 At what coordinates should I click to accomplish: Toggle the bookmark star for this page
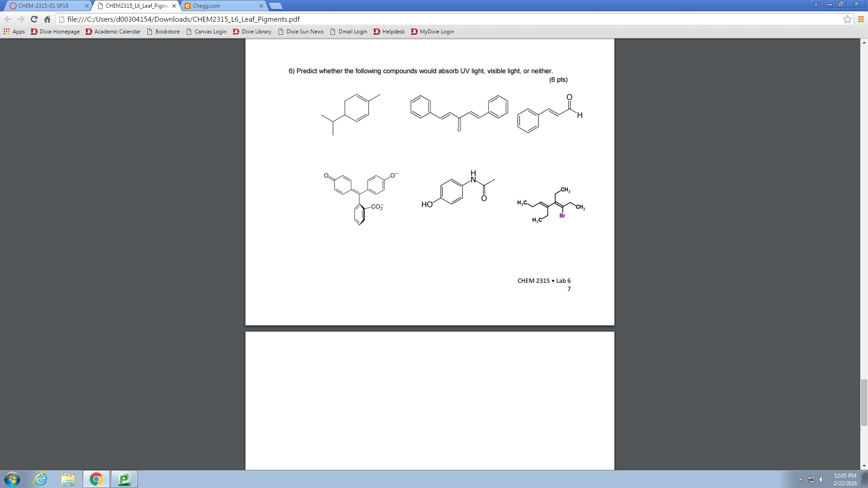pos(847,19)
